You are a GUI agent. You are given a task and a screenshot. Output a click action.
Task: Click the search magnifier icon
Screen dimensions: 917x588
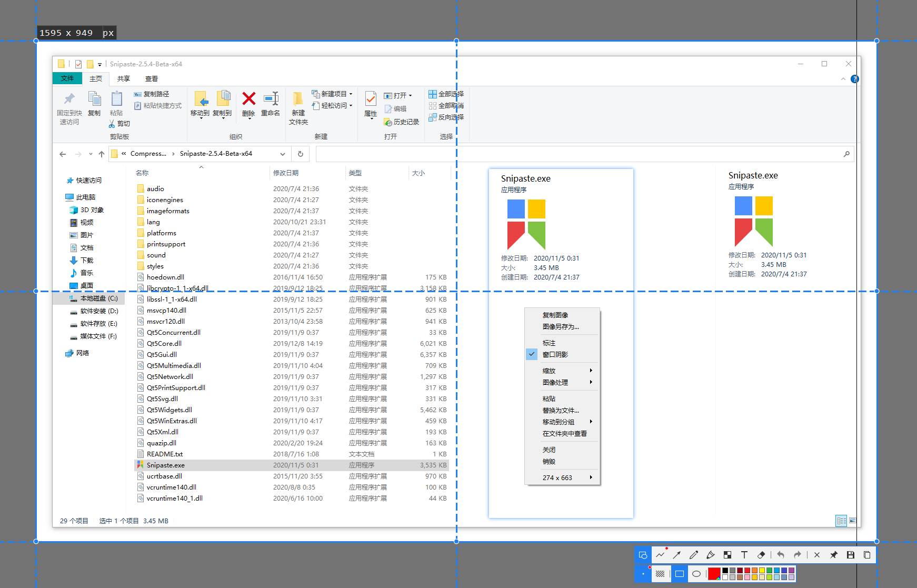click(846, 154)
